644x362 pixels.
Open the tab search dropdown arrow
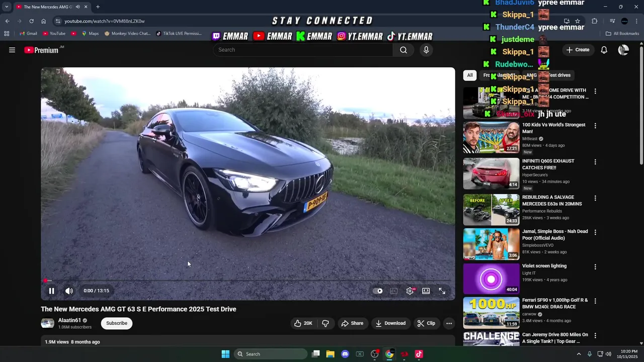7,7
